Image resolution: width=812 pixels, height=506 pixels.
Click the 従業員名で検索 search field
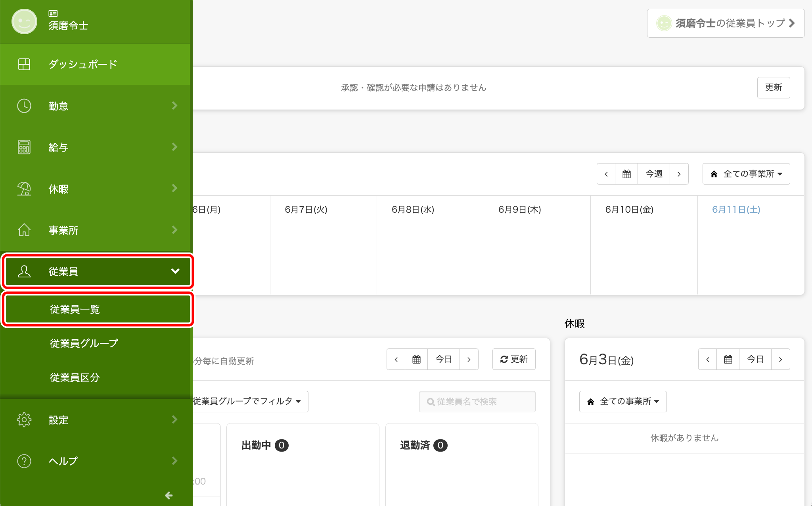[477, 402]
